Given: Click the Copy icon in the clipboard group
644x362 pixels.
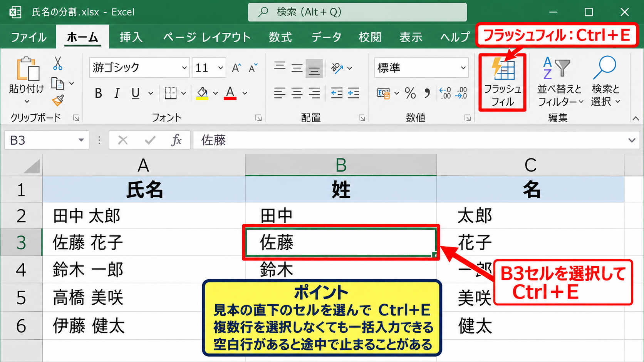Looking at the screenshot, I should pos(57,83).
